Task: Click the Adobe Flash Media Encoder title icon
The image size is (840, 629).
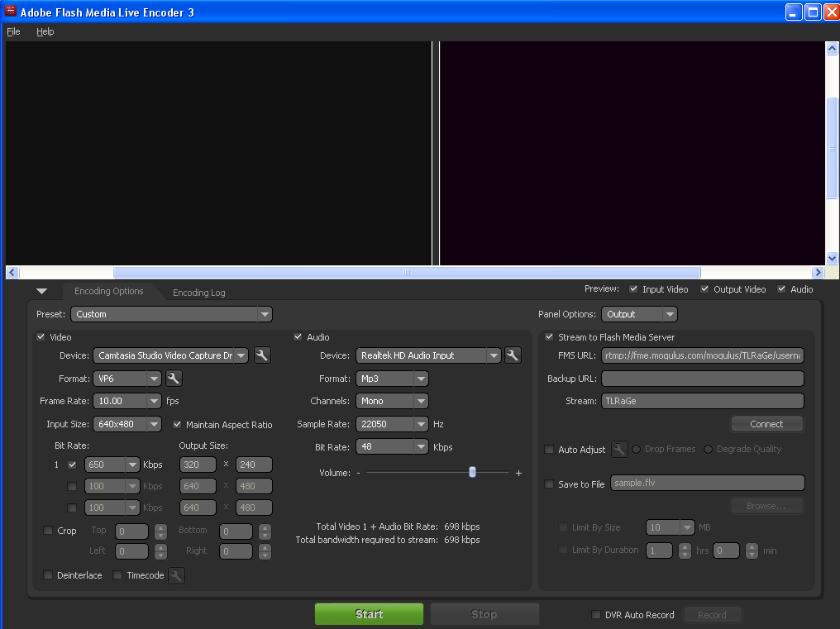Action: coord(10,11)
